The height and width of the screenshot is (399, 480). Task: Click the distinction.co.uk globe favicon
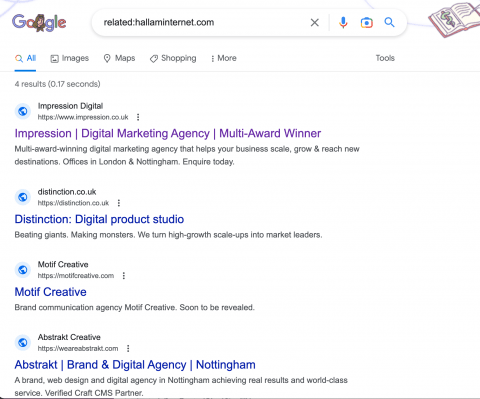pos(23,197)
